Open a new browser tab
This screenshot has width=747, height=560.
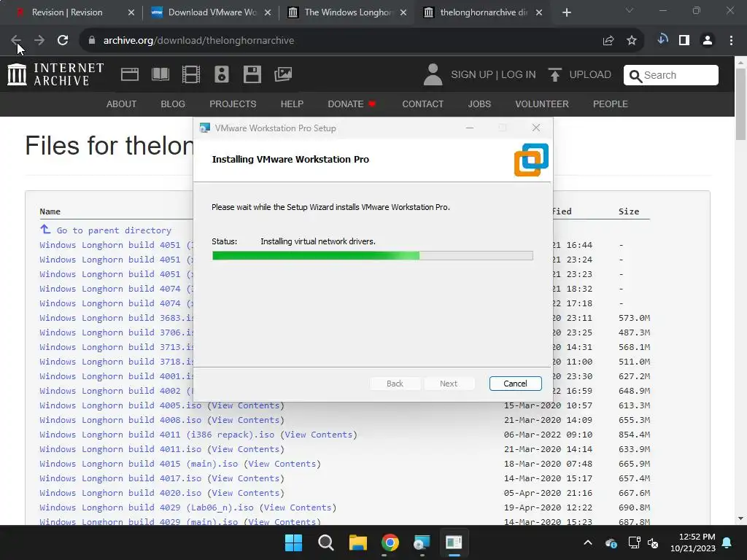[x=566, y=12]
